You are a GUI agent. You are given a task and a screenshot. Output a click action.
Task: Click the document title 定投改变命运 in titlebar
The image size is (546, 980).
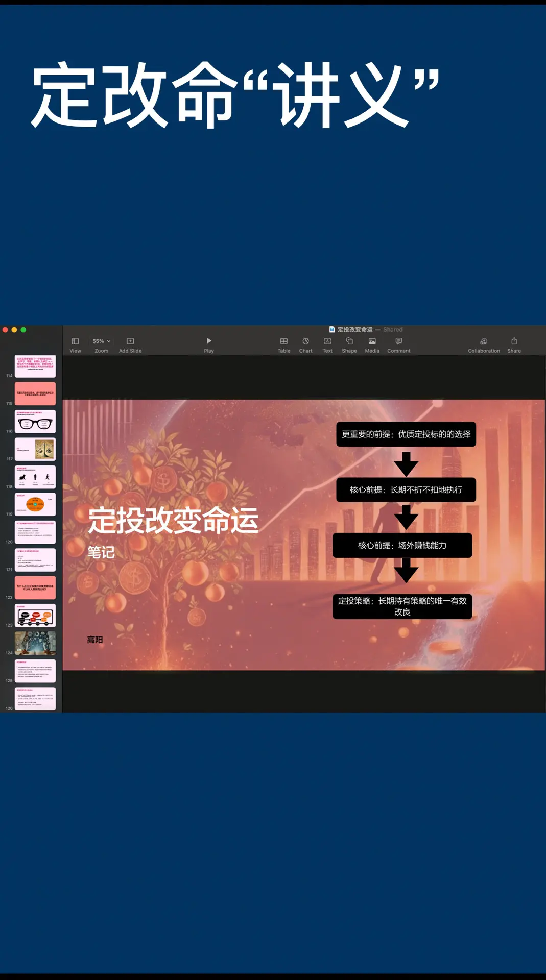[354, 330]
